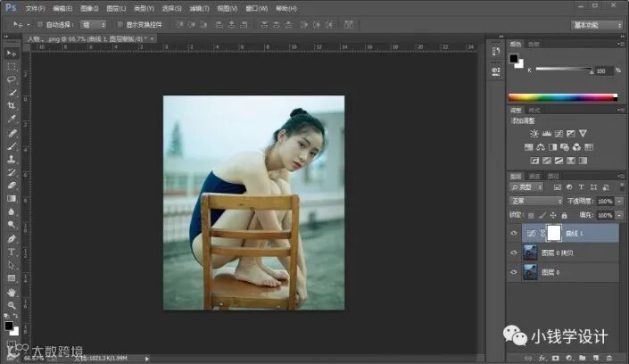Toggle the 自动选择 checkbox
Image resolution: width=629 pixels, height=364 pixels.
click(40, 24)
